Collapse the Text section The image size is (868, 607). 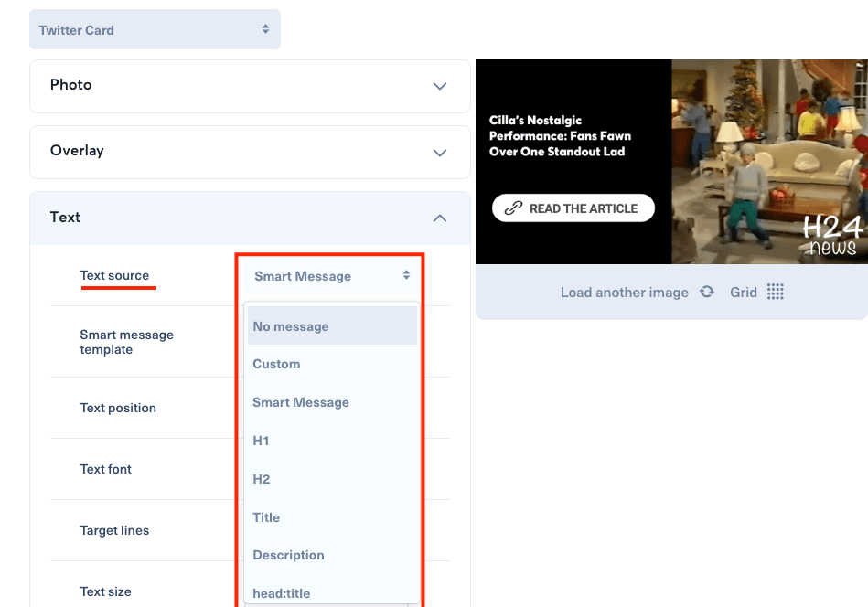pos(250,218)
